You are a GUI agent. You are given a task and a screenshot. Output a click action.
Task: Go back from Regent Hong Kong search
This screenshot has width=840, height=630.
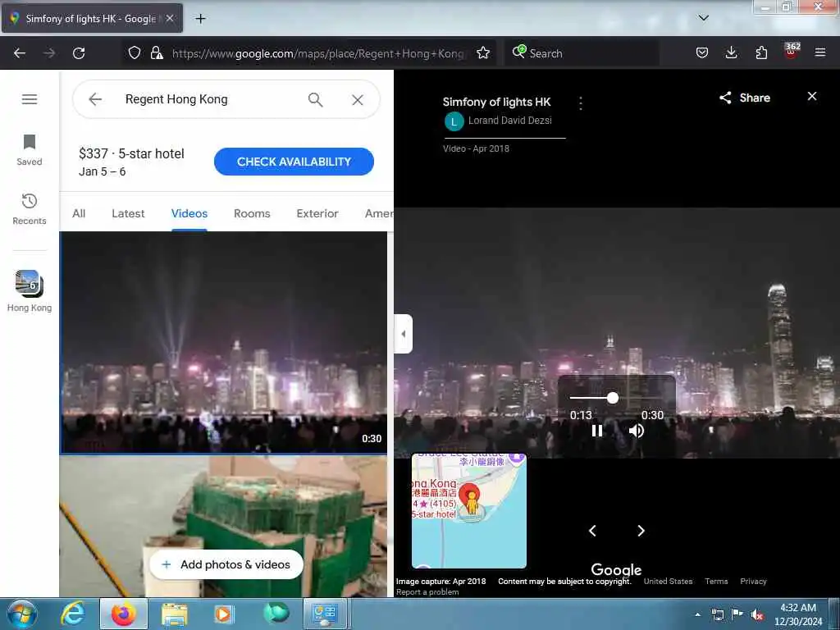(x=95, y=99)
